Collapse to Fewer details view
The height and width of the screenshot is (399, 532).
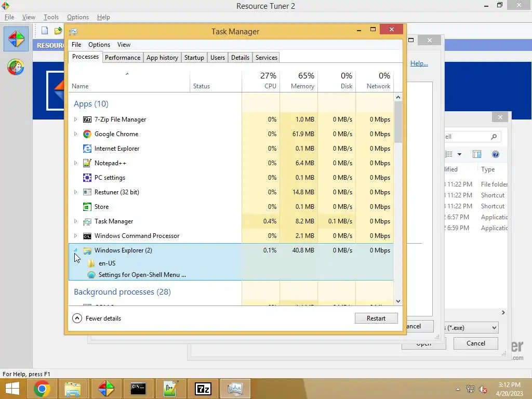[97, 318]
